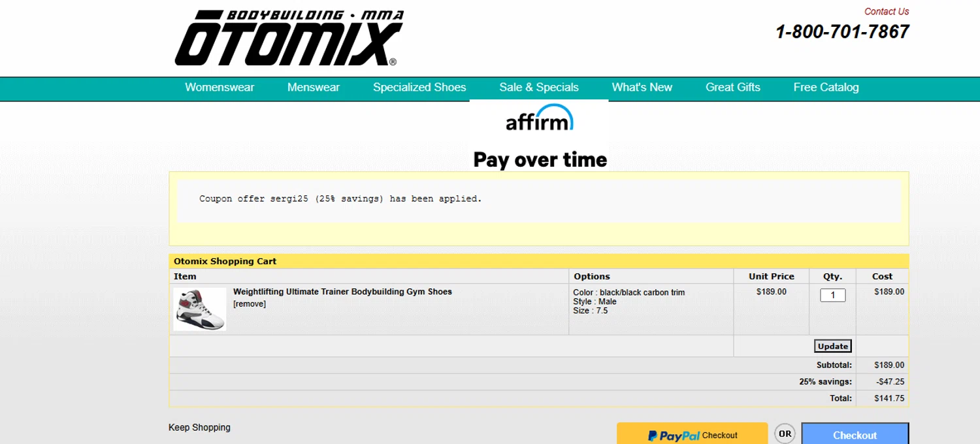
Task: Open the Womenswear menu
Action: click(x=220, y=88)
